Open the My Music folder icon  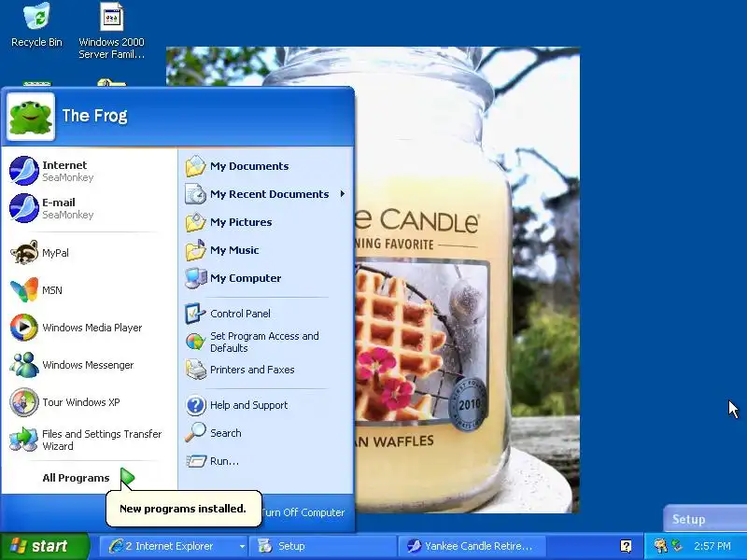[195, 250]
